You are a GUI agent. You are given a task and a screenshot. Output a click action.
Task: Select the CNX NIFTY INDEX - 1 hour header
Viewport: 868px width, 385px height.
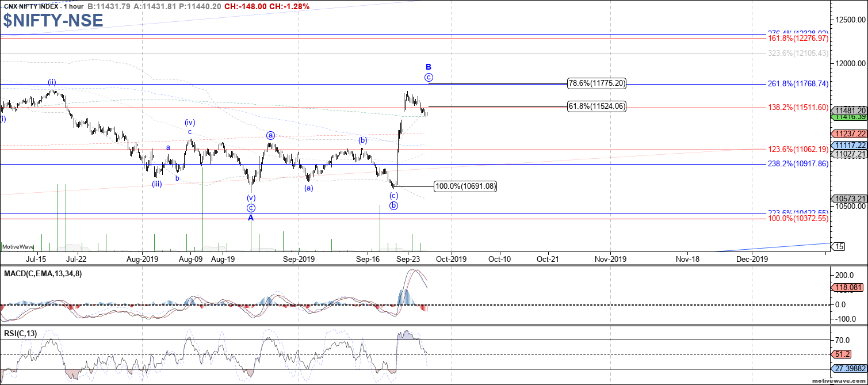pos(44,6)
